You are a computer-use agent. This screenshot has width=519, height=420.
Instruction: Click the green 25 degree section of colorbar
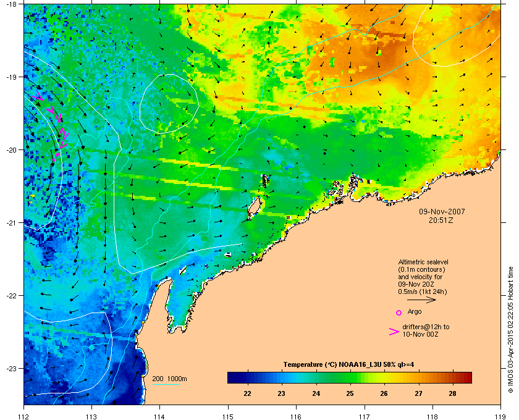point(350,377)
